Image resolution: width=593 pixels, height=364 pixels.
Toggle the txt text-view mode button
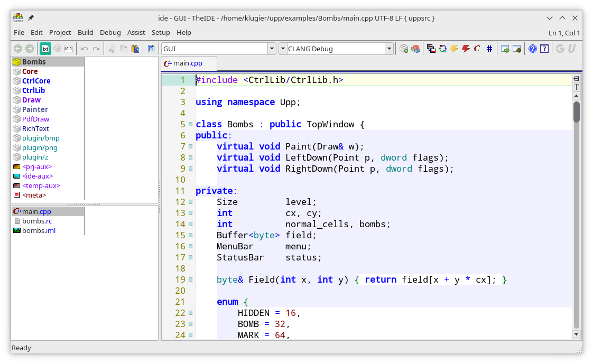point(45,49)
